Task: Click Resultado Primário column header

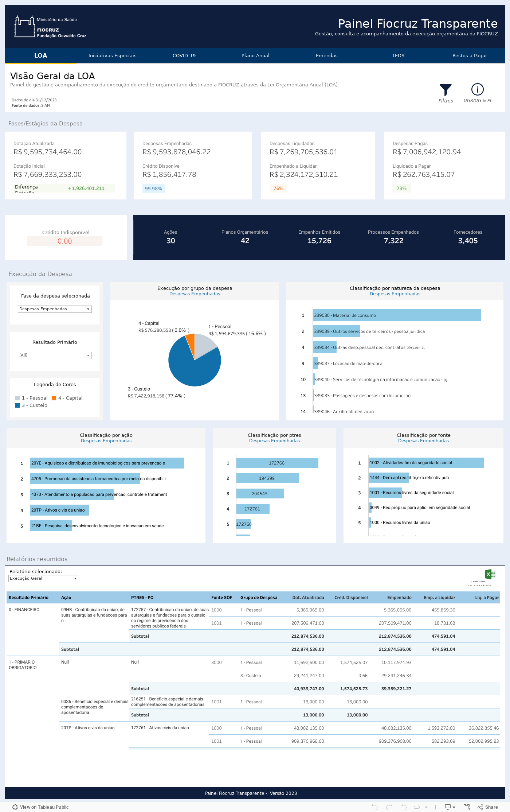Action: [x=28, y=598]
